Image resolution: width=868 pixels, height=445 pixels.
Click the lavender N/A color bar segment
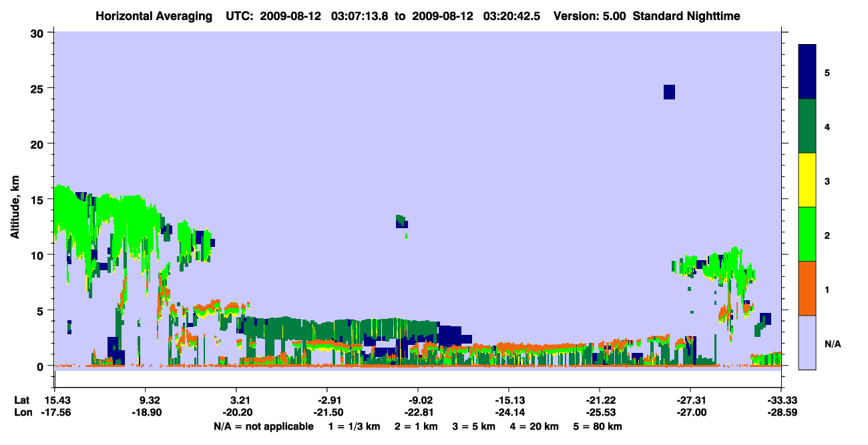tap(807, 342)
